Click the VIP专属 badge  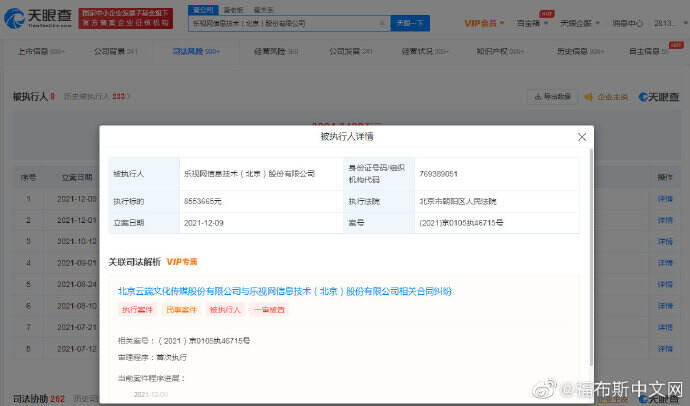(182, 262)
